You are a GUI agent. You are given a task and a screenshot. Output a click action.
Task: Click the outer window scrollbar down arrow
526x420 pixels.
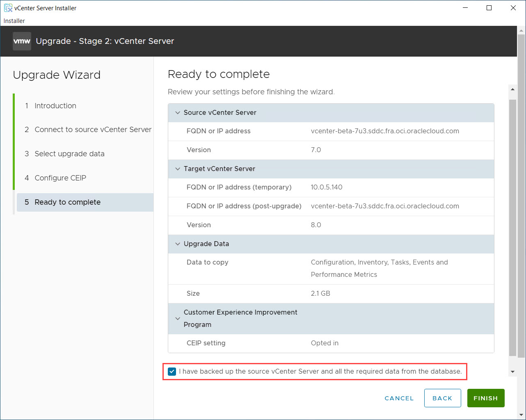tap(521, 415)
